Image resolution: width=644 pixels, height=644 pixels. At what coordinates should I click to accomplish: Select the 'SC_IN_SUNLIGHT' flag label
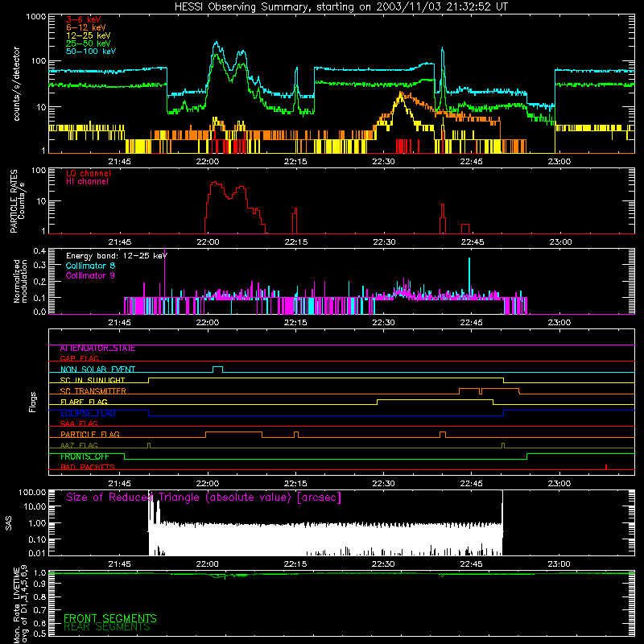click(x=93, y=380)
